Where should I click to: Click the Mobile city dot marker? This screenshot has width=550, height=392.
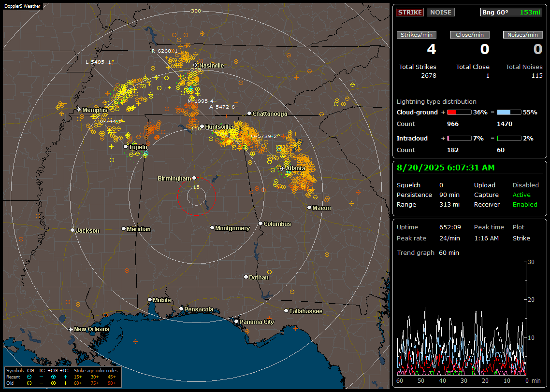(x=150, y=299)
